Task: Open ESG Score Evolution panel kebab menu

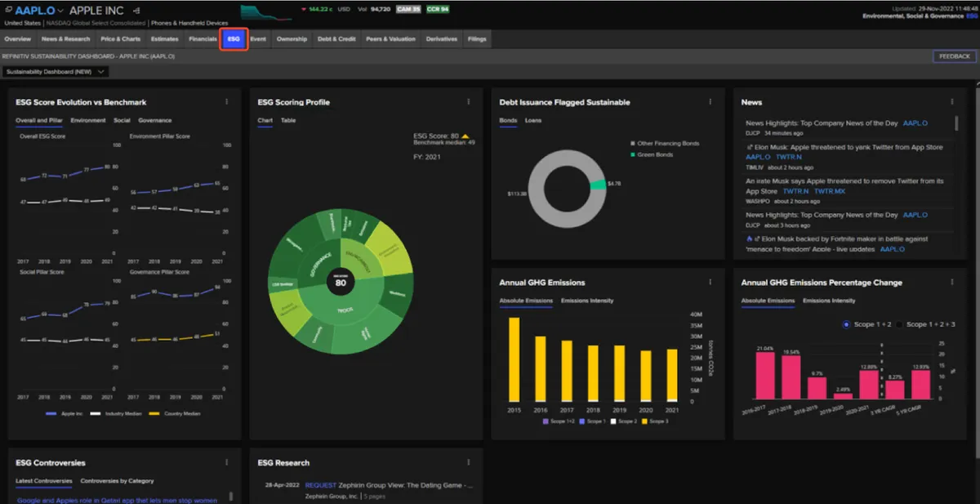Action: (226, 102)
